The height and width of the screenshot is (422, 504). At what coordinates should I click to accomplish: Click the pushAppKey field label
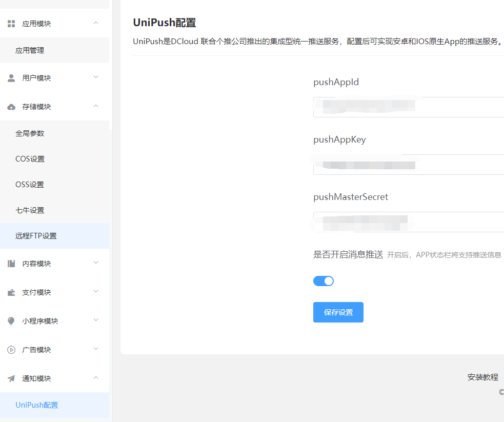(339, 140)
